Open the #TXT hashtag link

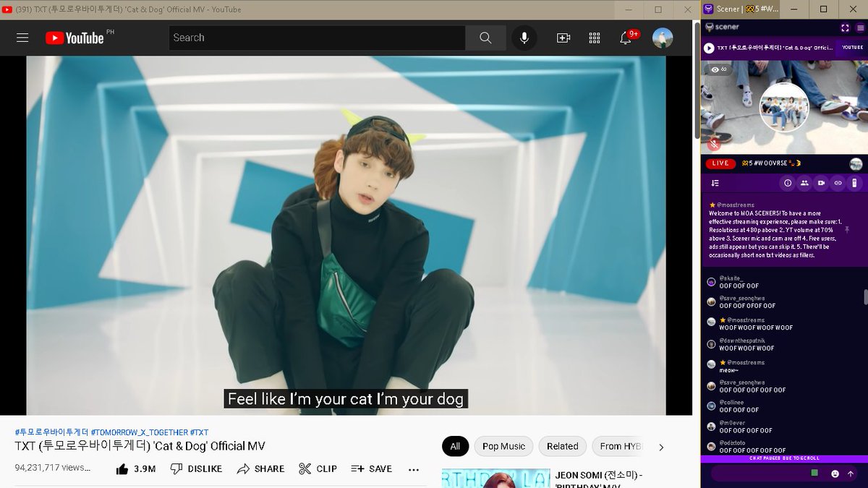[x=200, y=432]
